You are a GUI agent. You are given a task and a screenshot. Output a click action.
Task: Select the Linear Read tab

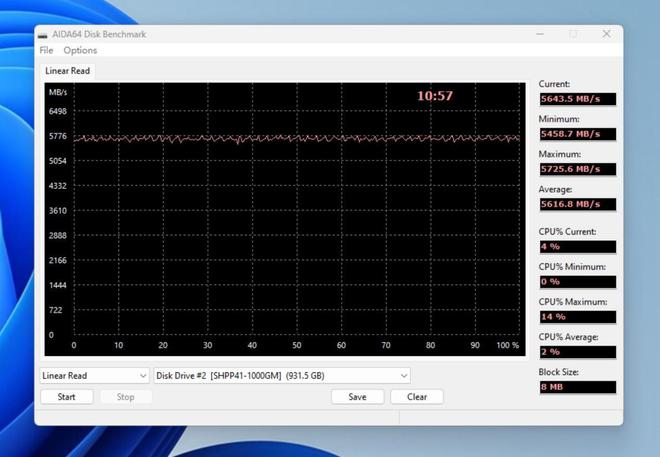67,71
